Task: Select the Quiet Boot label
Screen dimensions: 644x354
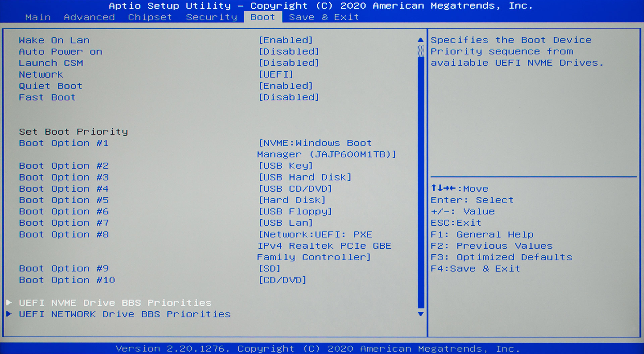Action: pyautogui.click(x=50, y=86)
